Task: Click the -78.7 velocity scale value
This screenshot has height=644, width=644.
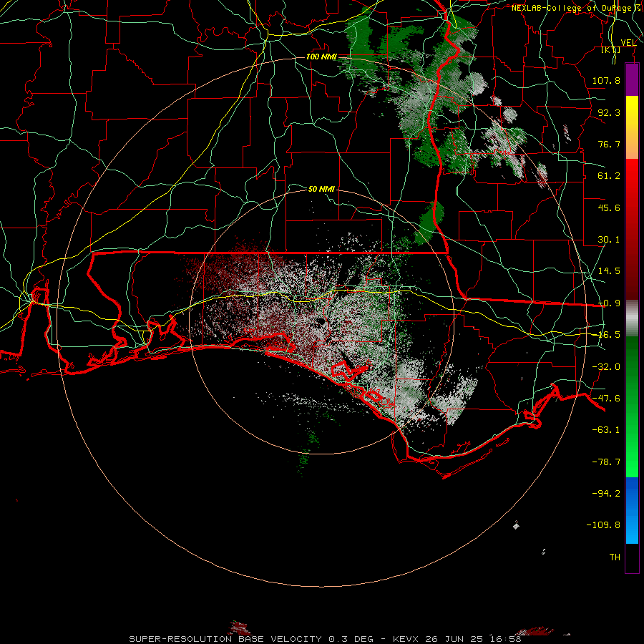Action: tap(606, 462)
